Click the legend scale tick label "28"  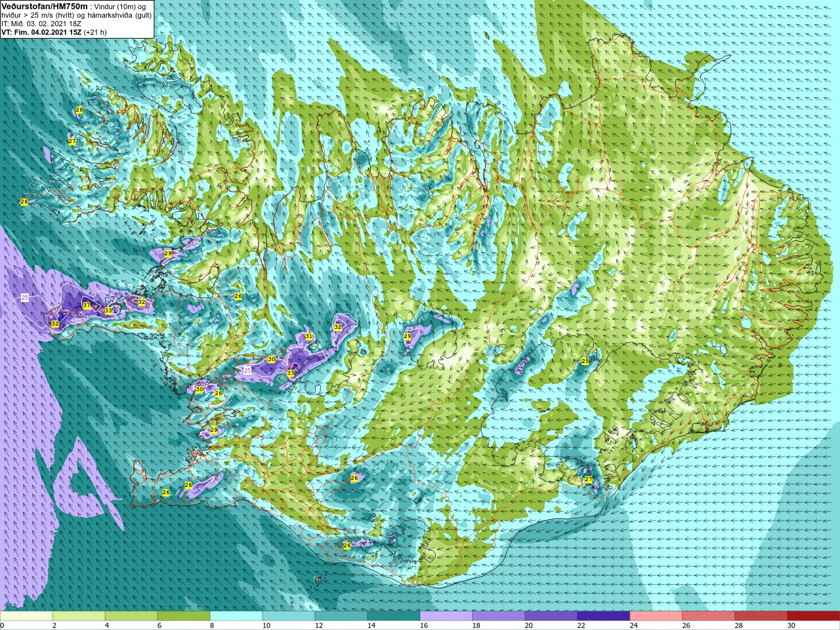click(x=739, y=625)
